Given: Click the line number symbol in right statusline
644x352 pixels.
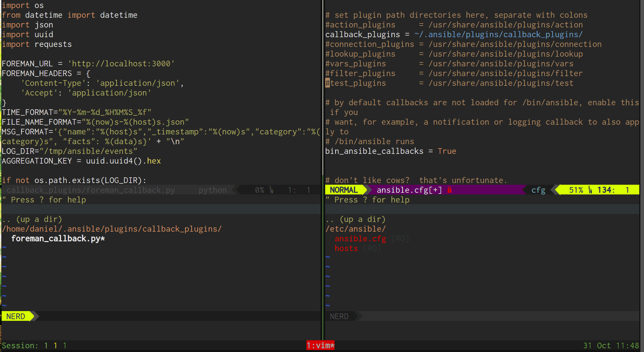Looking at the screenshot, I should 590,190.
